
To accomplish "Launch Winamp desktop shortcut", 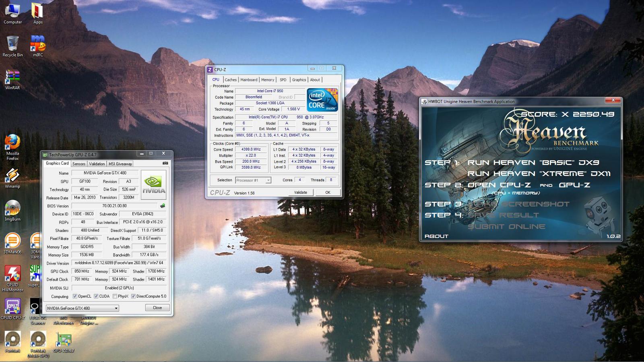I will tap(12, 178).
